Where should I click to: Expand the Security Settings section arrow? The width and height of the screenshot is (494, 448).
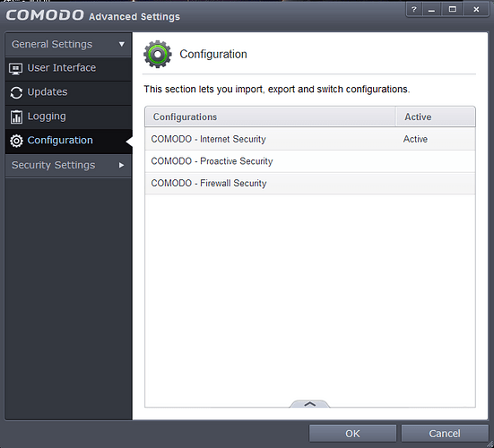pyautogui.click(x=121, y=165)
